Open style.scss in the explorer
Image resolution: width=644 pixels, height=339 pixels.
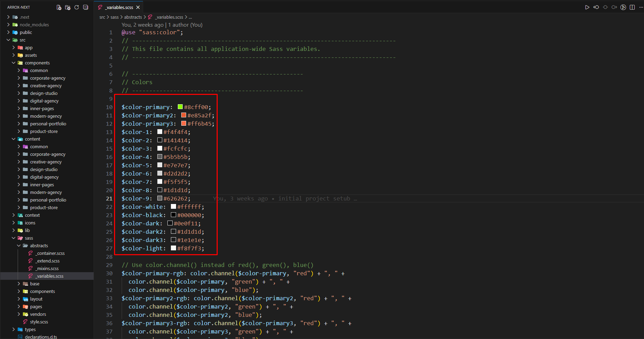click(x=39, y=322)
